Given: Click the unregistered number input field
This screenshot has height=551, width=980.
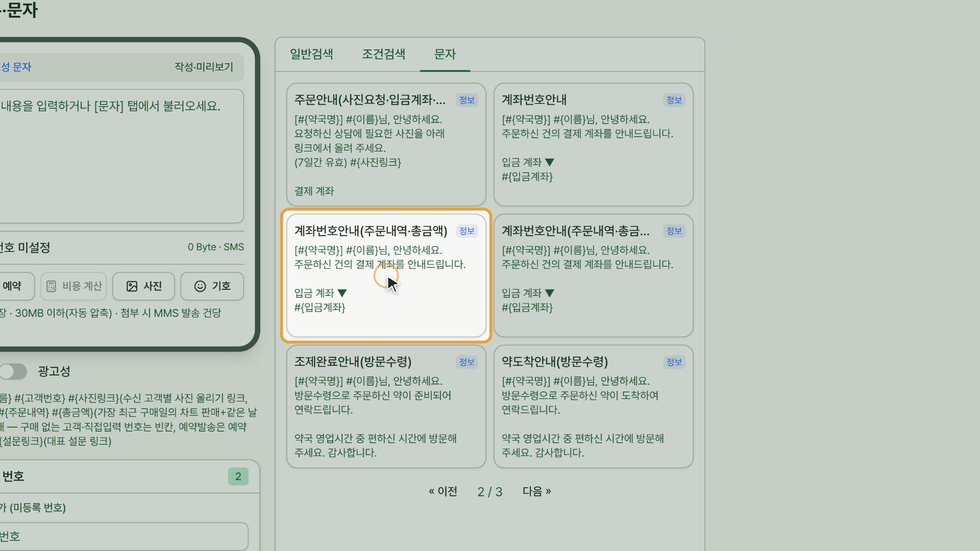Looking at the screenshot, I should [124, 536].
